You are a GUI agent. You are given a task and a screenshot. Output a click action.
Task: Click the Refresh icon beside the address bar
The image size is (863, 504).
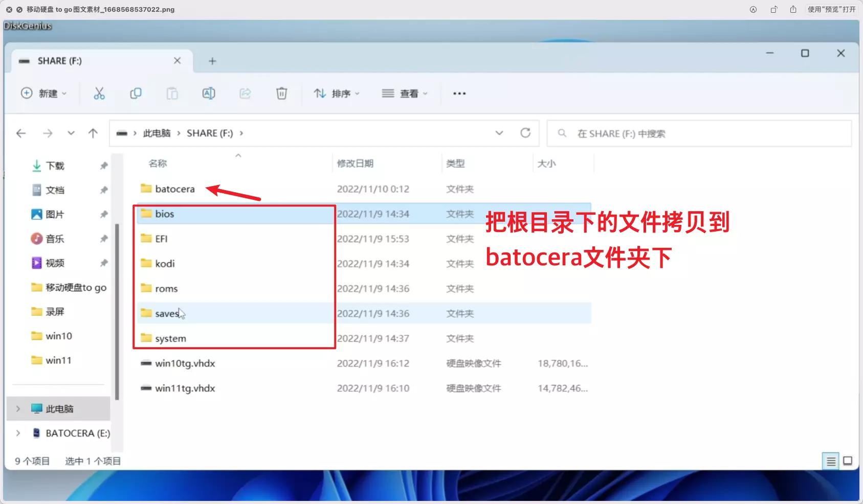pos(526,133)
